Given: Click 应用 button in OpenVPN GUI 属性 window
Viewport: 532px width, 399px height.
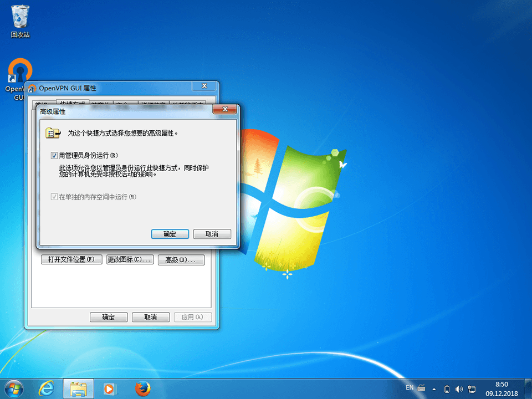Looking at the screenshot, I should (193, 317).
